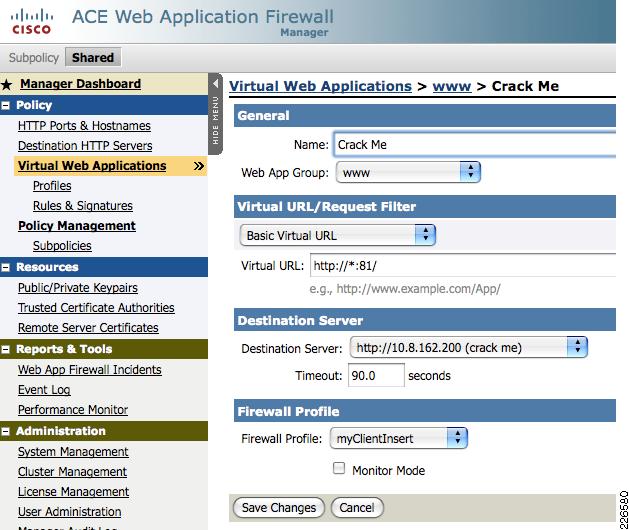The image size is (629, 530).
Task: Click the www breadcrumb link
Action: point(452,86)
